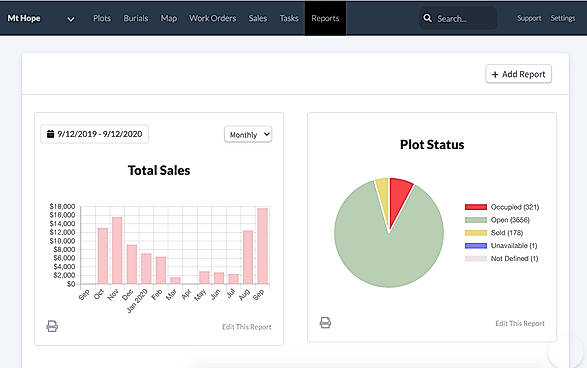Click the May sales bar
Image resolution: width=587 pixels, height=368 pixels.
[x=204, y=277]
